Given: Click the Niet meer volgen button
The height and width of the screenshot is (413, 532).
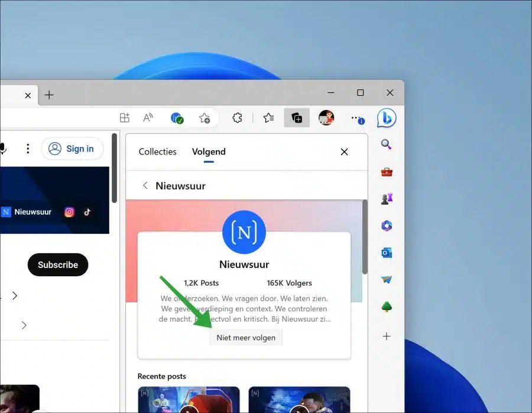Looking at the screenshot, I should (x=246, y=338).
